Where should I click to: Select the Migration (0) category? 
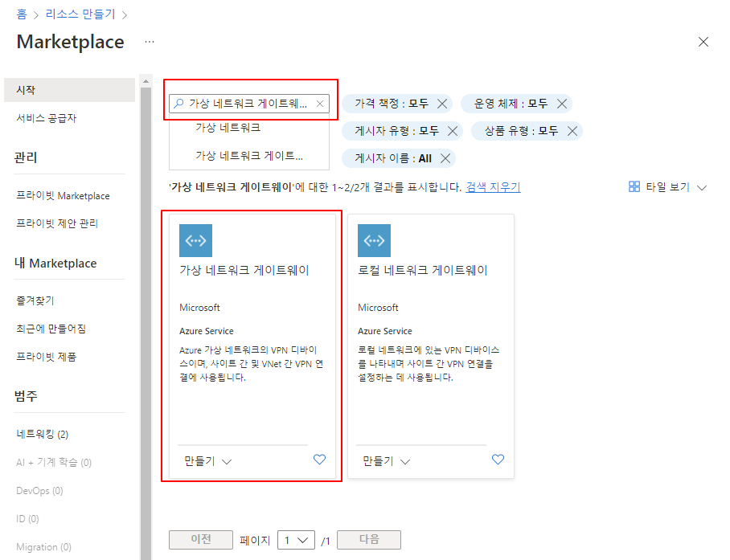43,547
